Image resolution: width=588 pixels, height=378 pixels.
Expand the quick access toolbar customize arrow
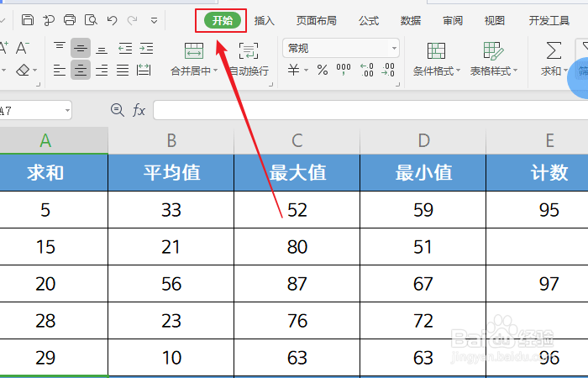pos(154,21)
